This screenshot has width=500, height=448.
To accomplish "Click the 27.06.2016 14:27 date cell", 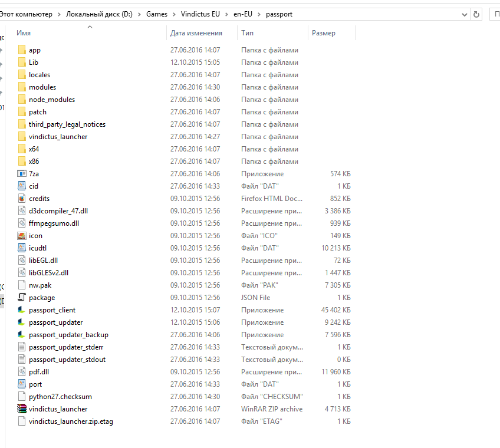I will pyautogui.click(x=195, y=137).
